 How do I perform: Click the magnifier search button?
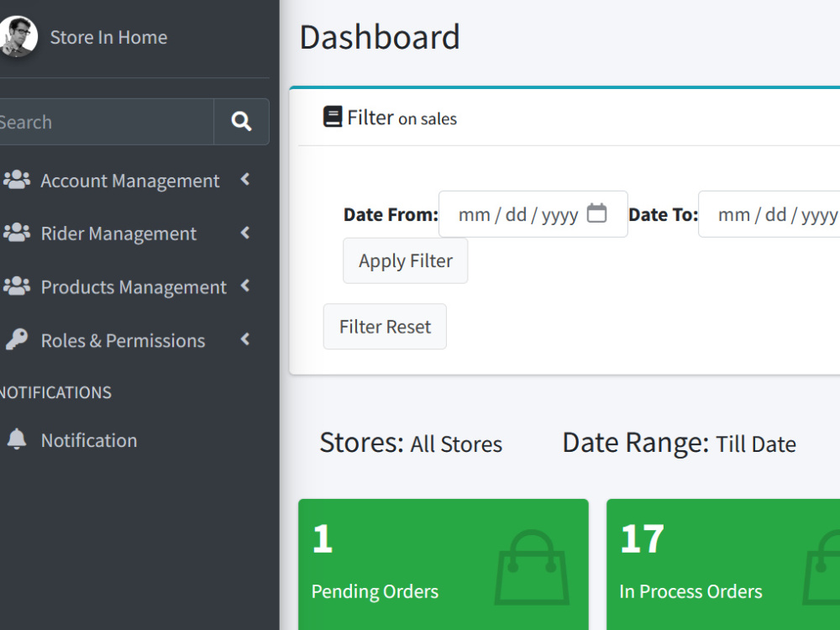coord(241,122)
